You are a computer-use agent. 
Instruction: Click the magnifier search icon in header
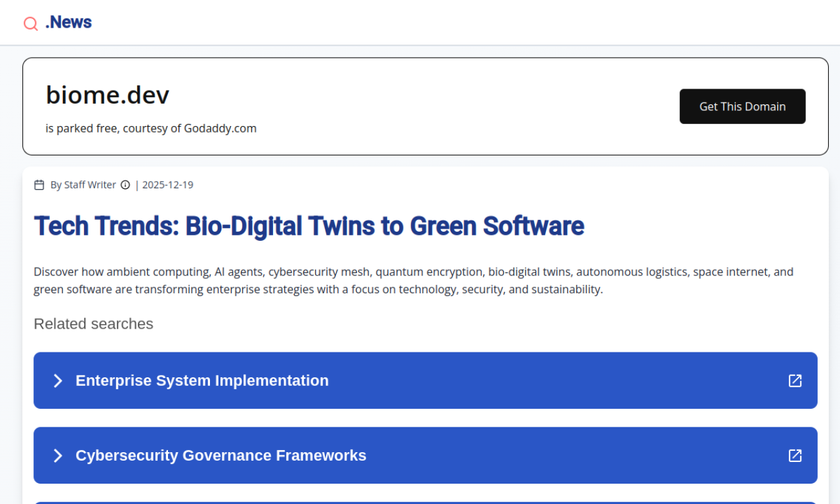pos(30,24)
